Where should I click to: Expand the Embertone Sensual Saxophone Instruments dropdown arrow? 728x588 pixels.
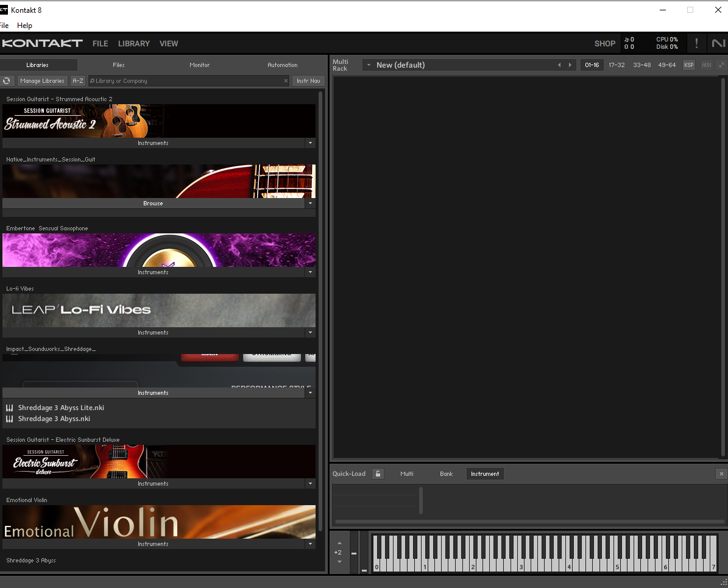coord(310,272)
